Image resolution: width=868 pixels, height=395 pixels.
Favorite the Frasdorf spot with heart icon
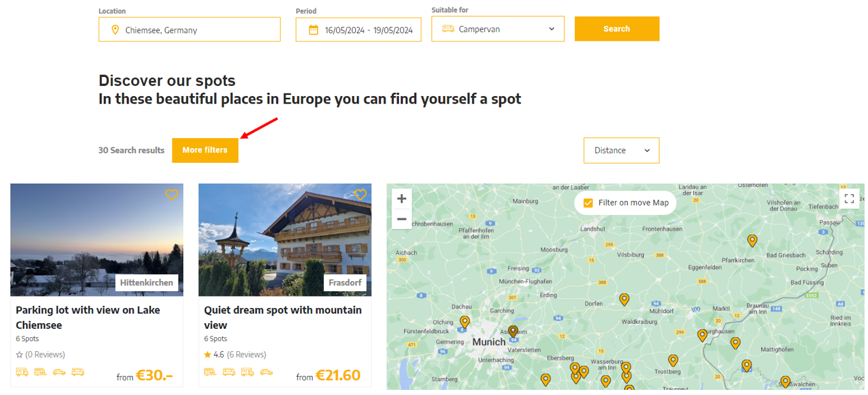tap(360, 195)
